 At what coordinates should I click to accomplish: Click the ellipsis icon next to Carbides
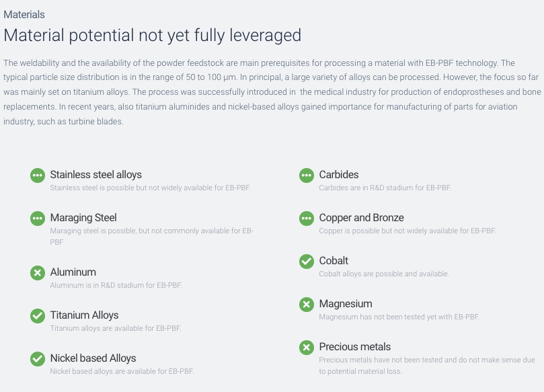click(307, 175)
